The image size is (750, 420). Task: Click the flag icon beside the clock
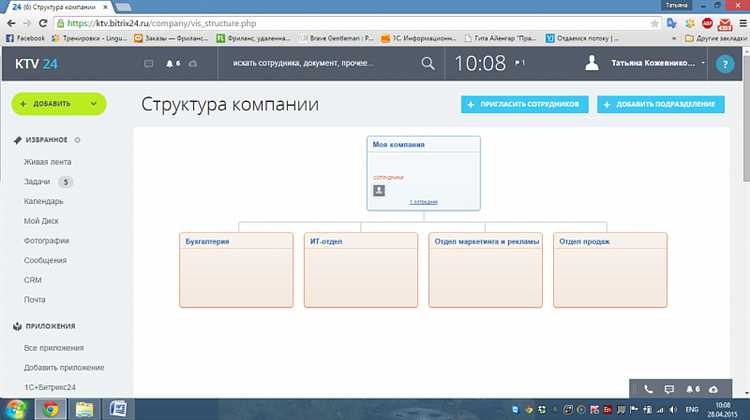coord(519,63)
